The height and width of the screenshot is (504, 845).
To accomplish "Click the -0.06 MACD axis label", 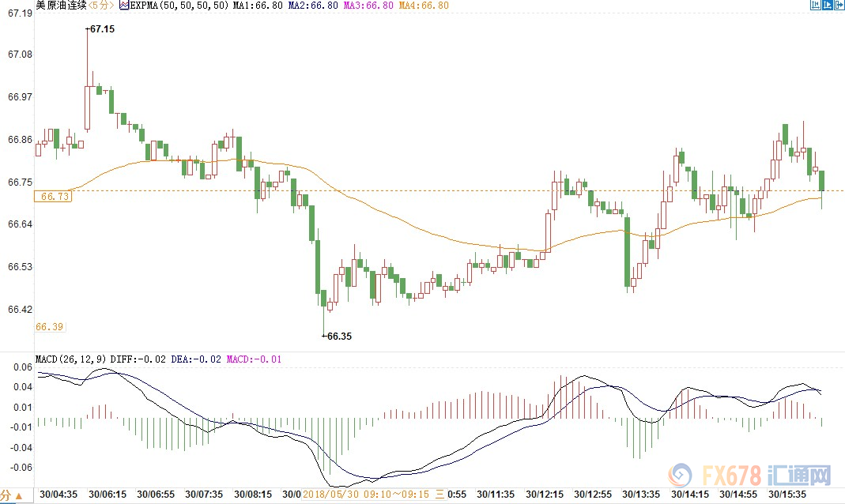I will click(x=21, y=468).
